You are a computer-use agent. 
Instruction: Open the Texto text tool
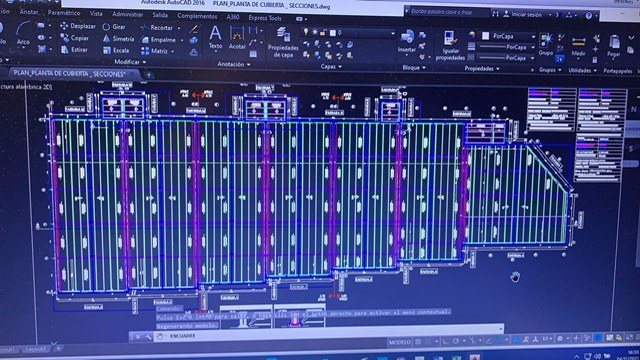point(216,38)
